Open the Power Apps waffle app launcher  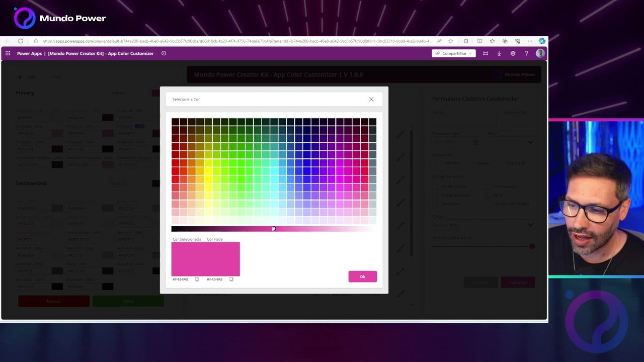pos(8,53)
